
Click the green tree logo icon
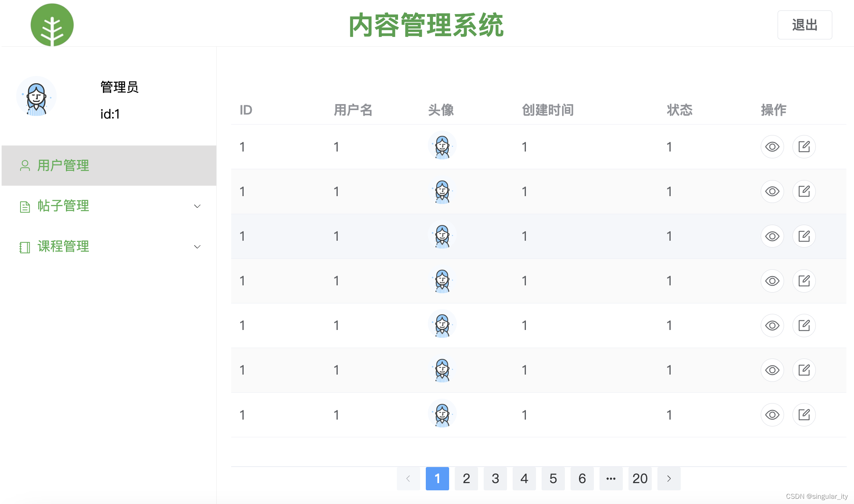coord(52,25)
